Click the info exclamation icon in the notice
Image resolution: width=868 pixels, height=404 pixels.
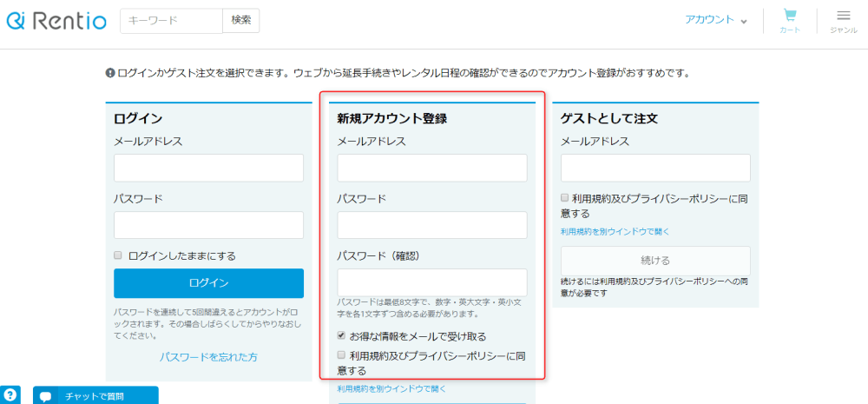click(110, 73)
